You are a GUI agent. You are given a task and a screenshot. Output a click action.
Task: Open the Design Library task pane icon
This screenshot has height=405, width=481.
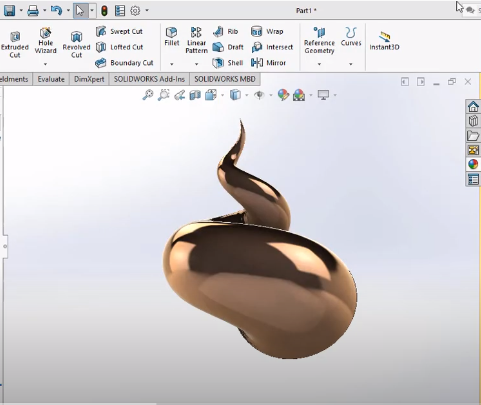(x=473, y=121)
